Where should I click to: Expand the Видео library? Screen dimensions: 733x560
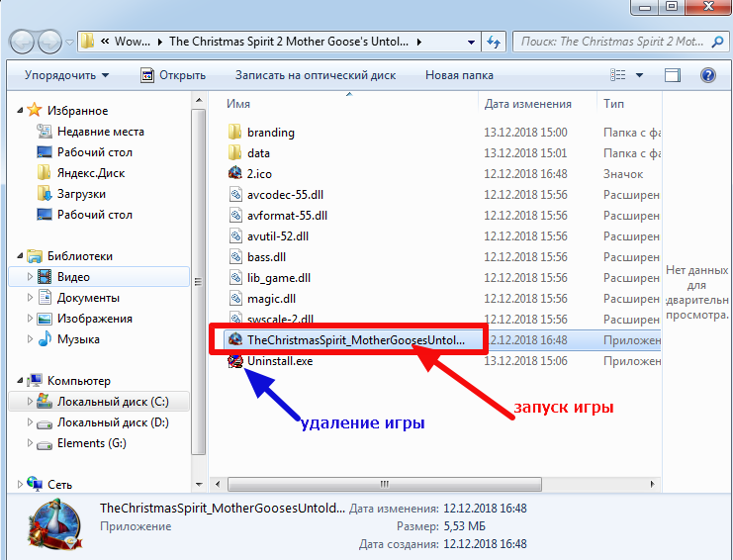[x=30, y=277]
